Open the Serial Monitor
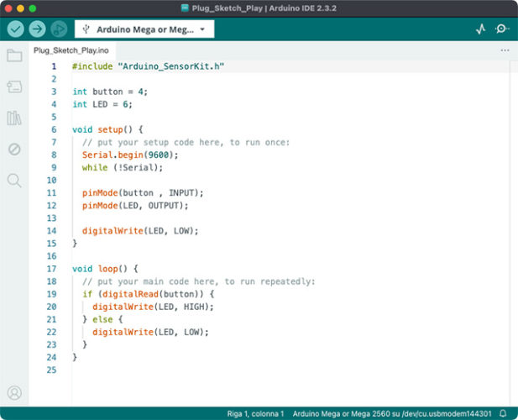This screenshot has height=420, width=518. (501, 29)
